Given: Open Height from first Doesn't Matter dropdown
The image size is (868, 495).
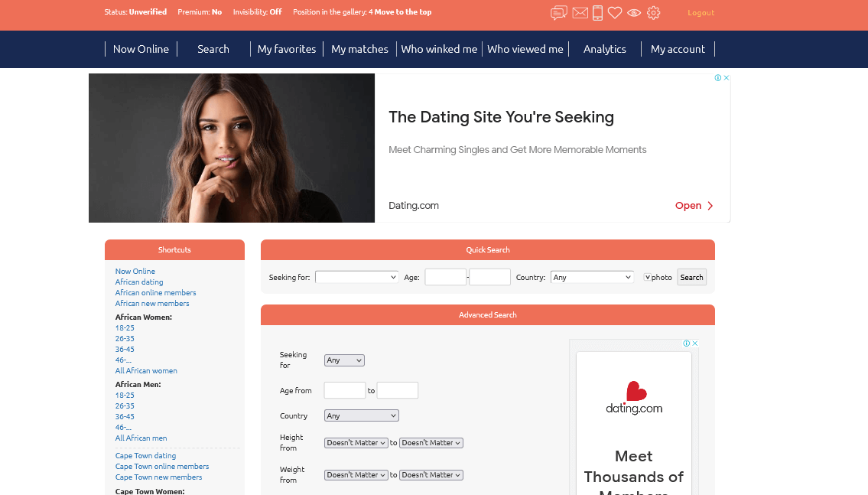Looking at the screenshot, I should tap(356, 443).
